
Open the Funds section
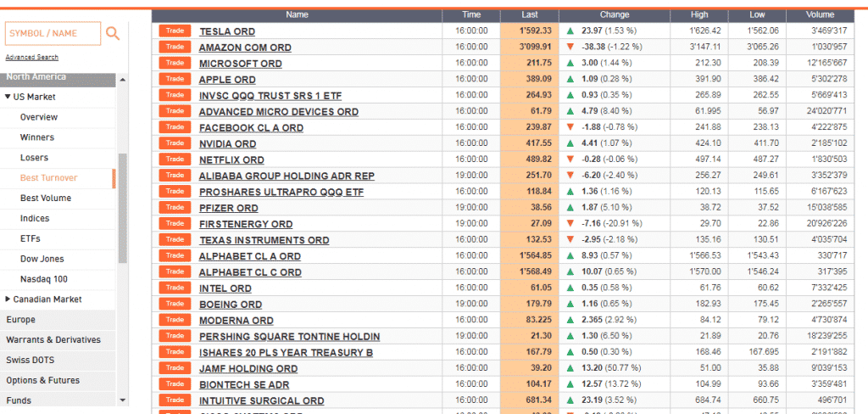click(x=58, y=400)
